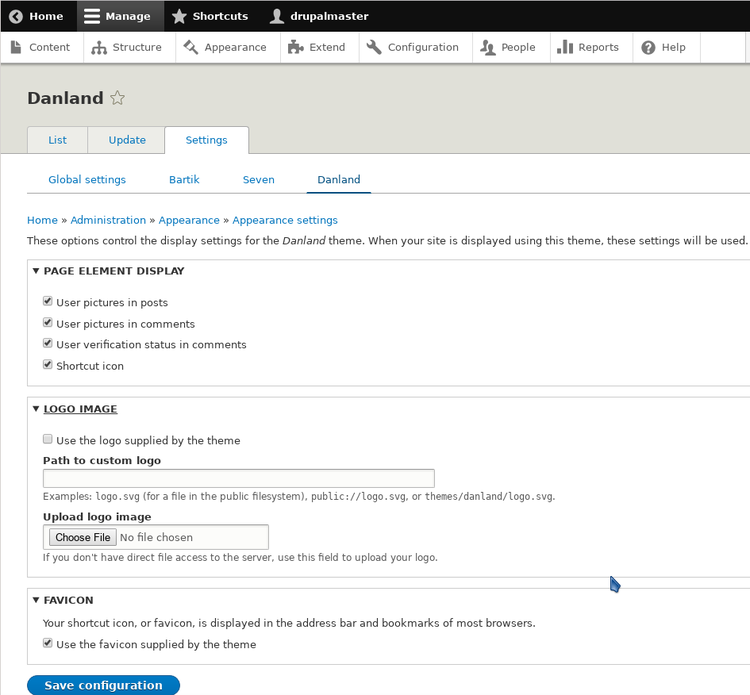Click the Configuration wrench icon
The width and height of the screenshot is (750, 695).
click(374, 47)
